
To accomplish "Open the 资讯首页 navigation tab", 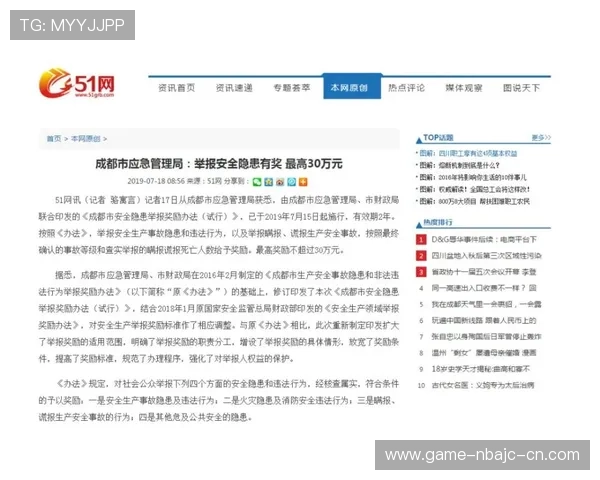I will (176, 88).
